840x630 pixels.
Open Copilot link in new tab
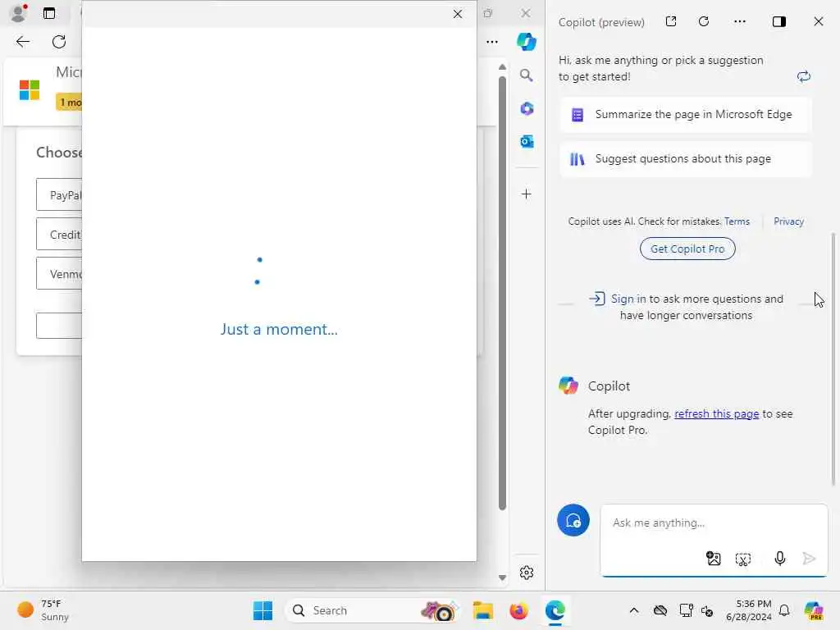pos(671,21)
